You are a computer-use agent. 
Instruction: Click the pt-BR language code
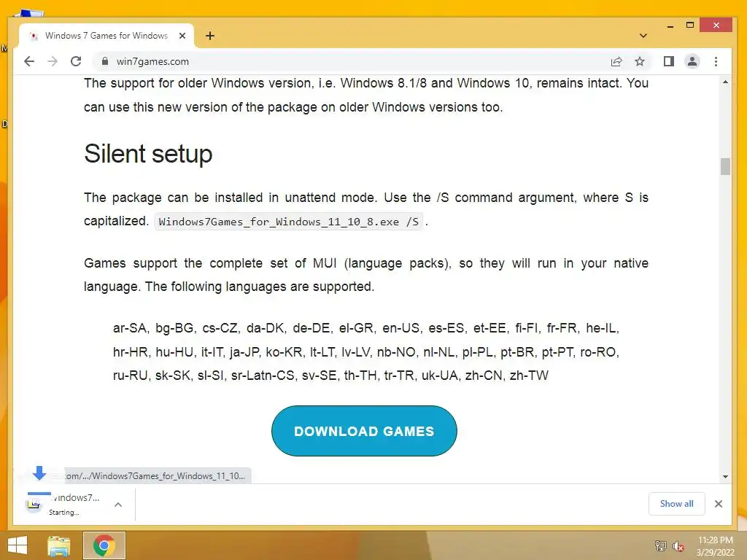click(517, 352)
